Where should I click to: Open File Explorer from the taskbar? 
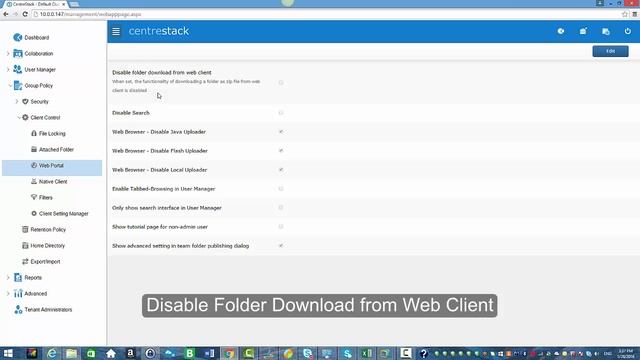point(71,353)
